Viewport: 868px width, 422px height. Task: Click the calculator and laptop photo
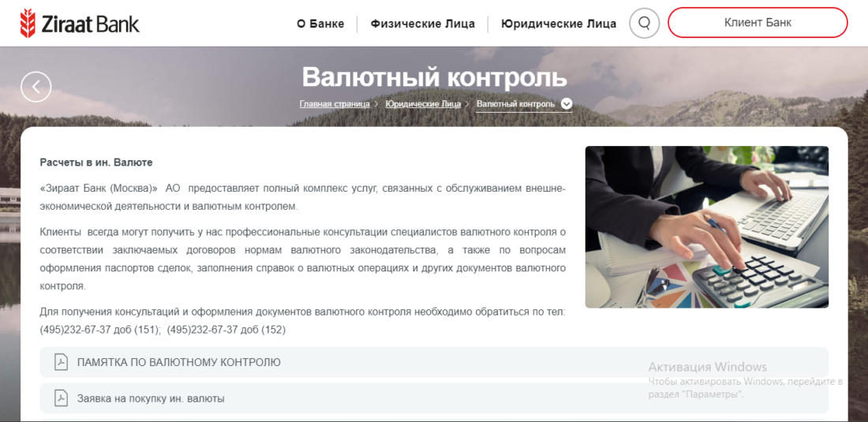(x=706, y=226)
